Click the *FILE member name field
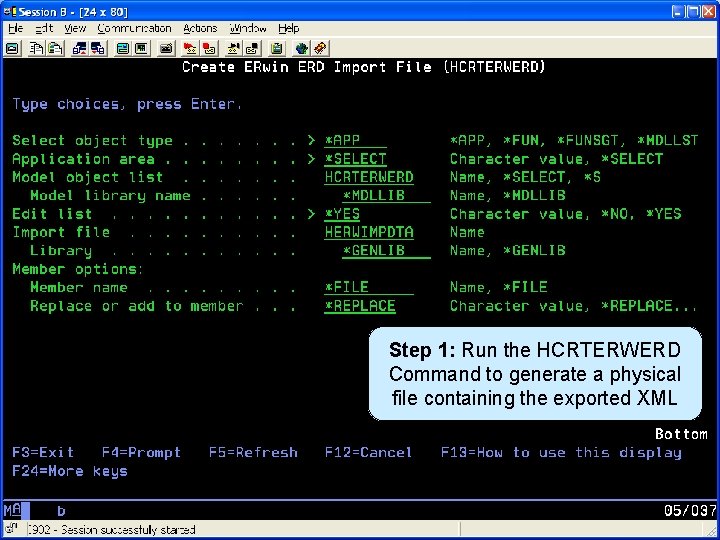This screenshot has height=540, width=720. 369,287
